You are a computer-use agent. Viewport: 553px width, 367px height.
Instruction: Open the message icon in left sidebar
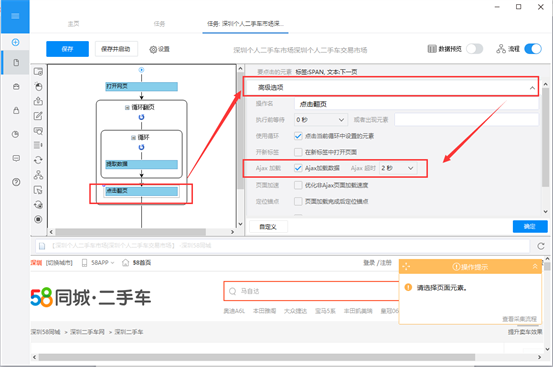[16, 158]
